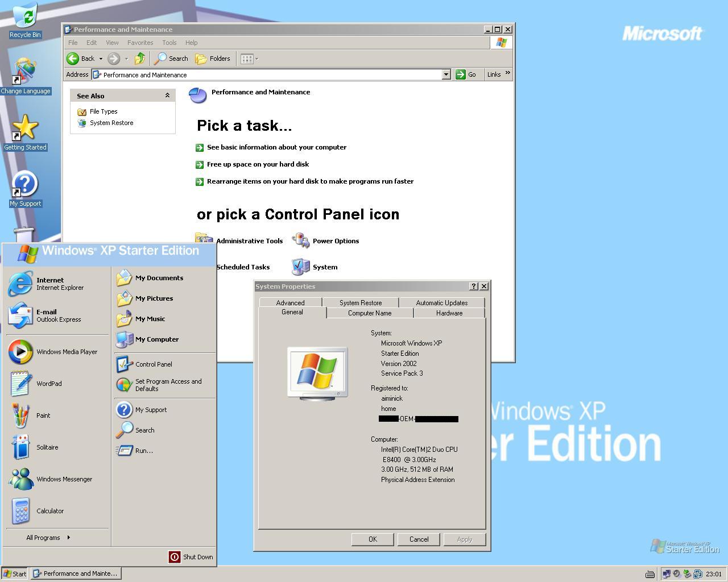Select the General tab
This screenshot has height=582, width=728.
point(292,312)
